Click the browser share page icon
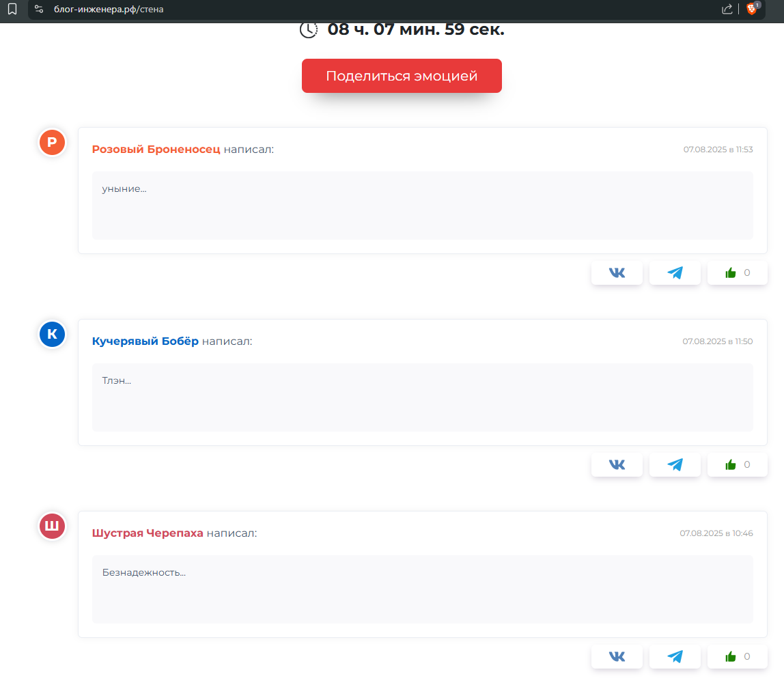The width and height of the screenshot is (784, 687). tap(727, 9)
